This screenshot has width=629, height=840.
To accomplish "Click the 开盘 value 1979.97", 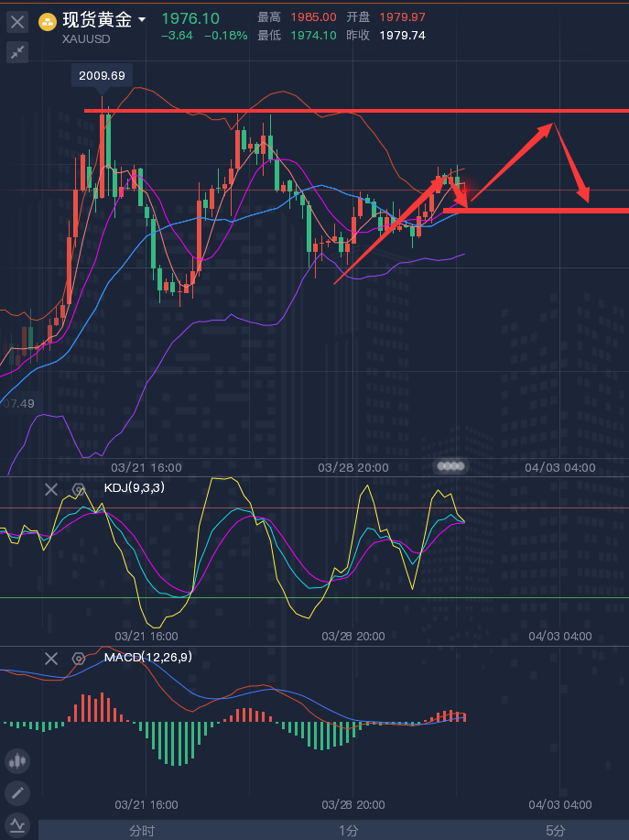I will point(403,17).
